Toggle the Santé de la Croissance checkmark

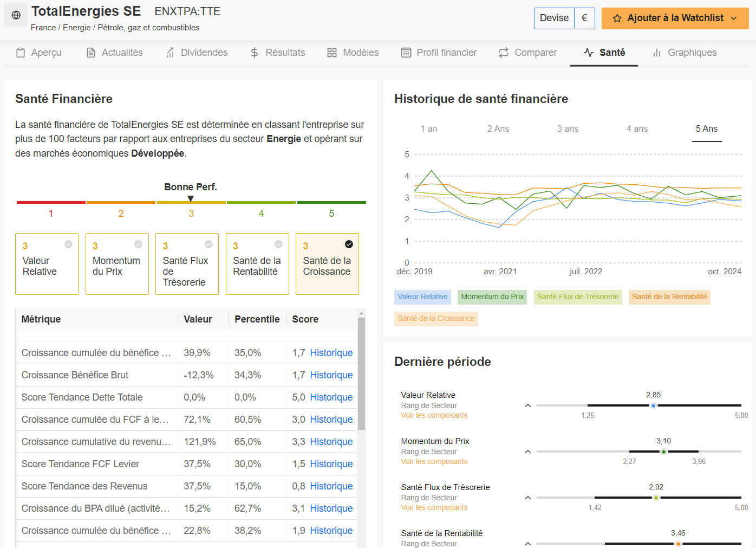349,244
